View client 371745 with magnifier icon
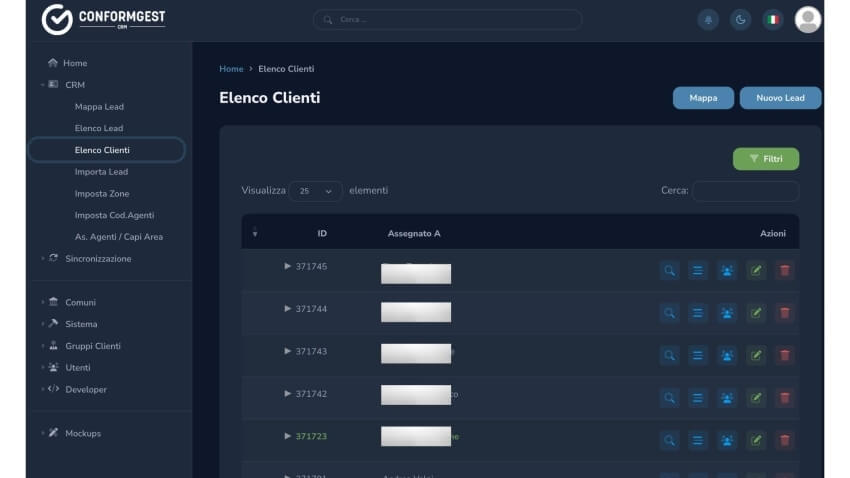This screenshot has height=478, width=850. 669,270
